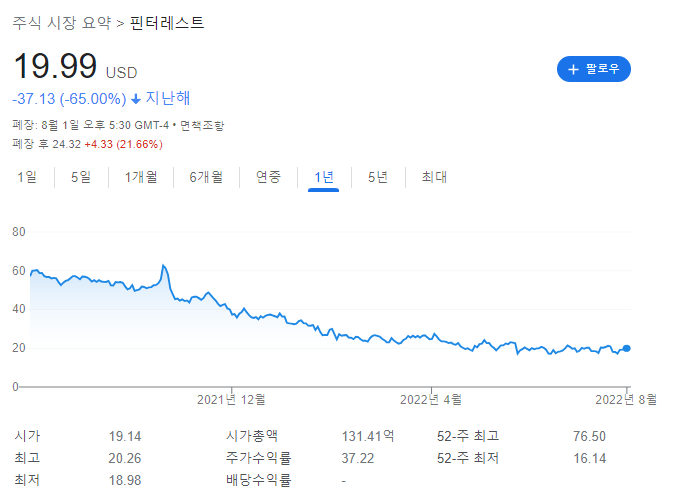Click the 주가수익률 value 37.22
This screenshot has height=501, width=680.
click(357, 458)
